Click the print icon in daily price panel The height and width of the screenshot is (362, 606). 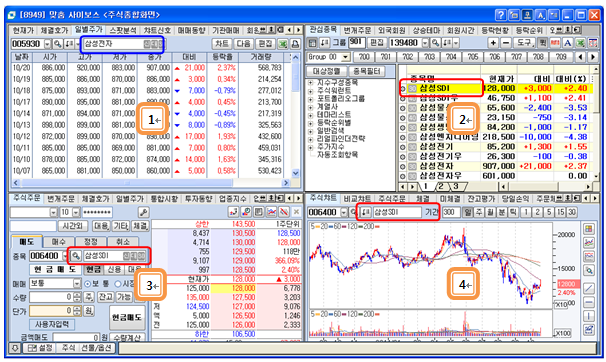coord(295,44)
